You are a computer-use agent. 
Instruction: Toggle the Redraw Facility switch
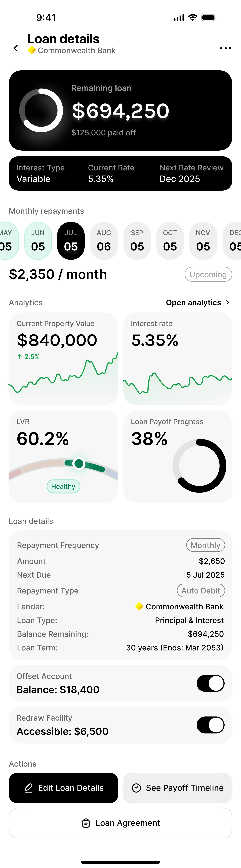pos(210,725)
